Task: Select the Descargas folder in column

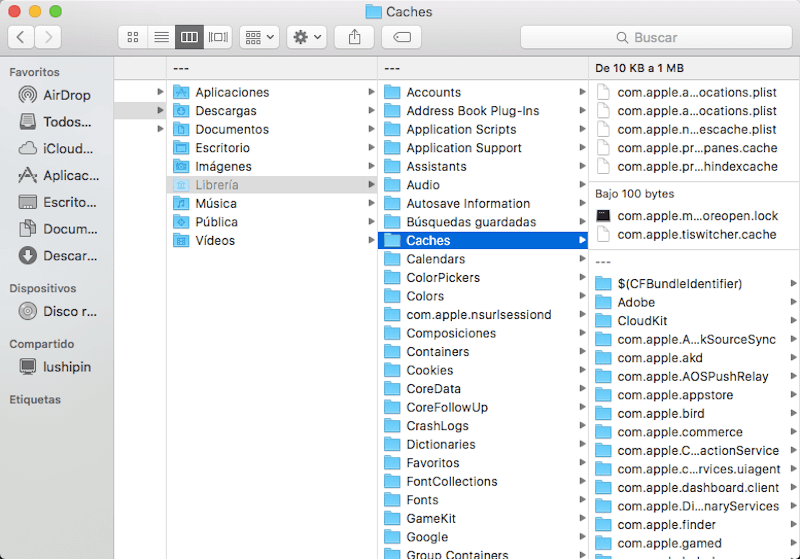Action: (272, 111)
